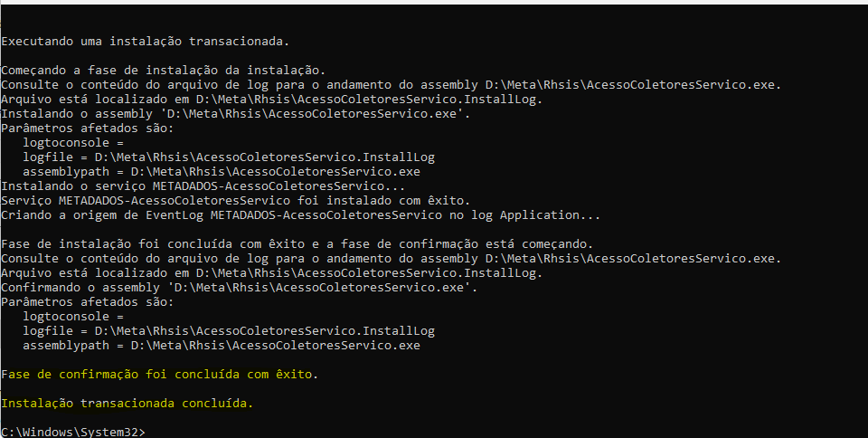Click the first "assemblypath =" parameter line
The width and height of the screenshot is (868, 438).
(x=222, y=171)
